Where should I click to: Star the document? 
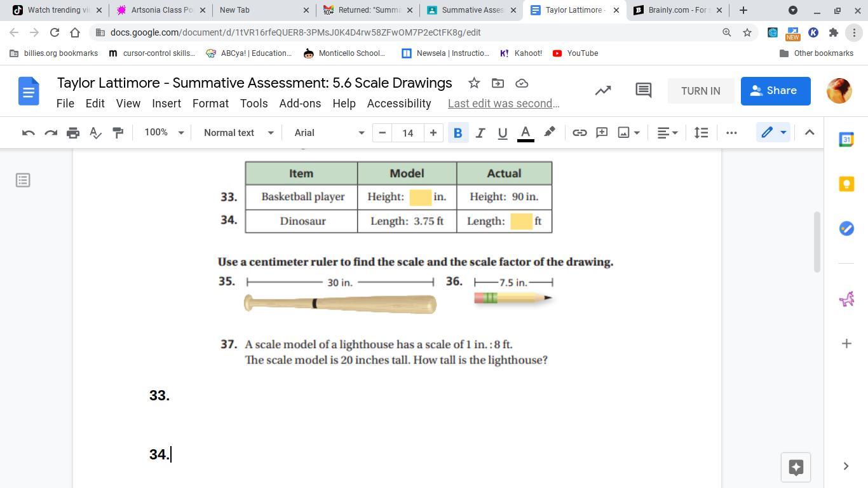pos(474,83)
